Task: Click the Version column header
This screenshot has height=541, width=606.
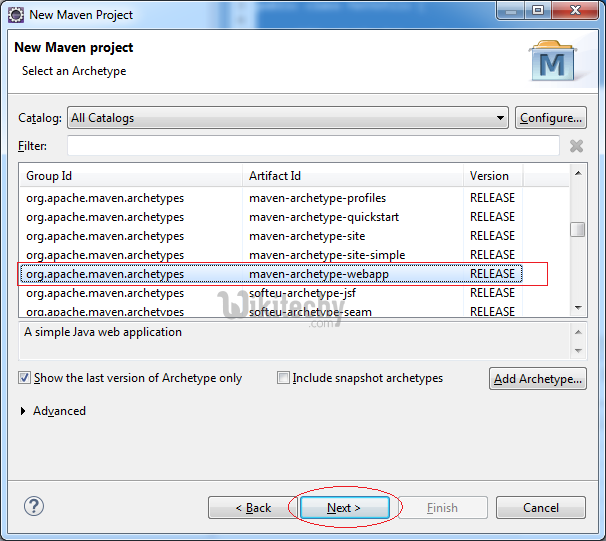Action: (493, 176)
